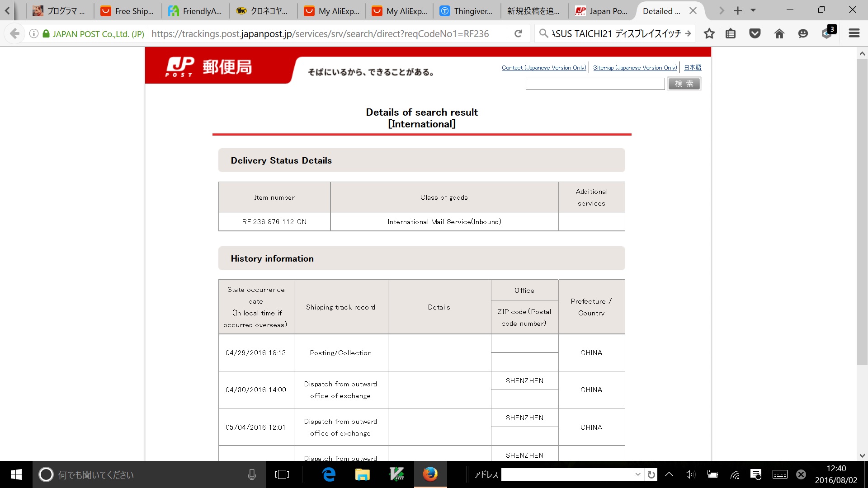
Task: Open the extension icon with badge 3
Action: (828, 33)
